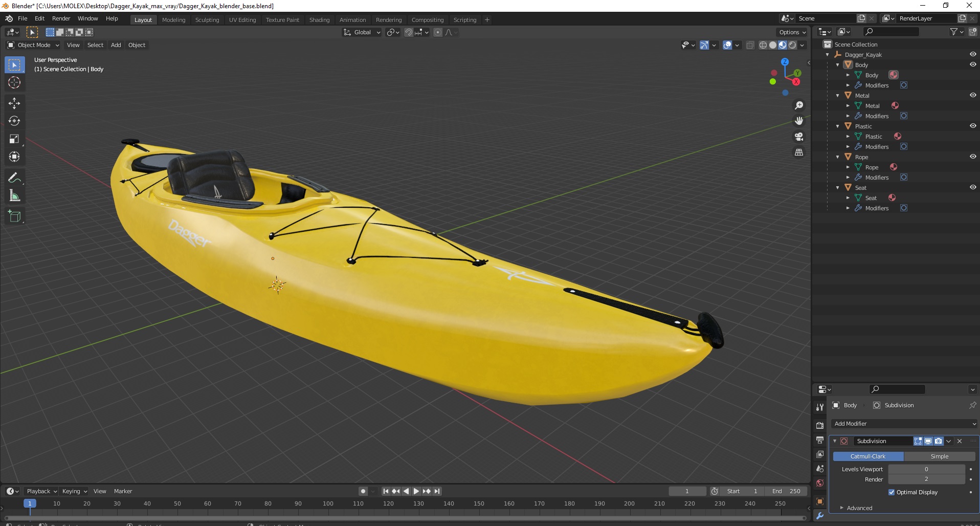
Task: Open the Add menu in viewport header
Action: pos(116,45)
